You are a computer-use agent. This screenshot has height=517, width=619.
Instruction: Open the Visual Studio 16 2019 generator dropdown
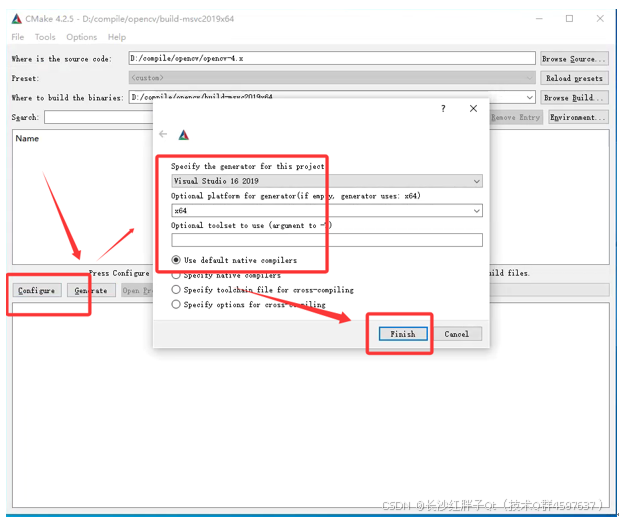pyautogui.click(x=327, y=181)
